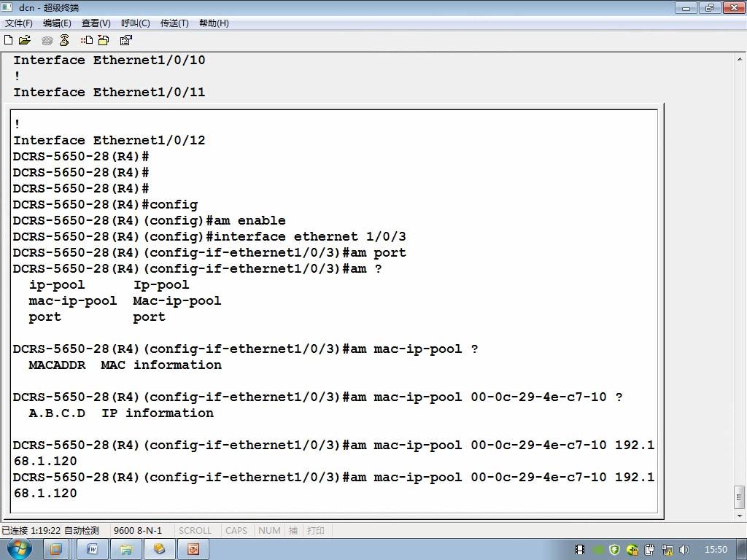Image resolution: width=747 pixels, height=560 pixels.
Task: Click the 15:50 taskbar clock
Action: 716,550
